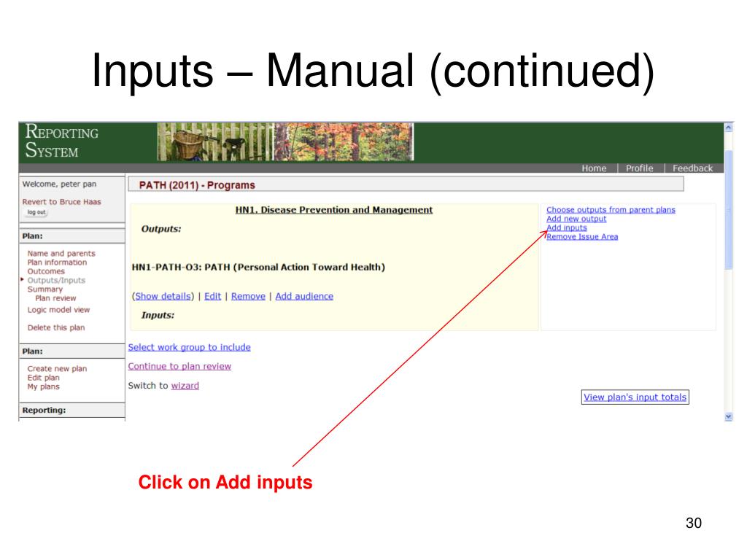Click Revert to Bruce Haas link
Screen dimensions: 747x560
pos(61,202)
